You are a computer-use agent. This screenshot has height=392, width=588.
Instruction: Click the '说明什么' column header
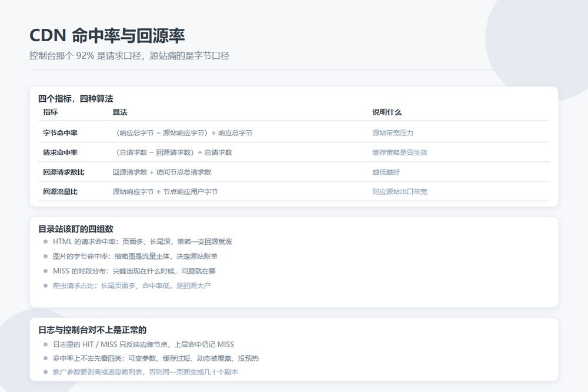pos(387,112)
